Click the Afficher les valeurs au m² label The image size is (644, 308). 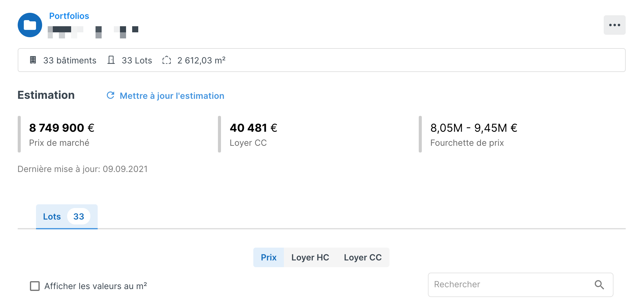(96, 286)
